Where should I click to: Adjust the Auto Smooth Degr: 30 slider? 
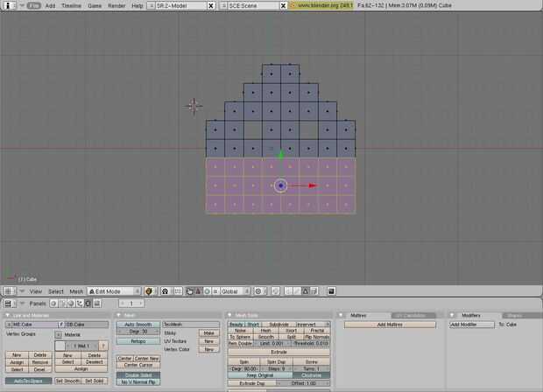click(138, 332)
